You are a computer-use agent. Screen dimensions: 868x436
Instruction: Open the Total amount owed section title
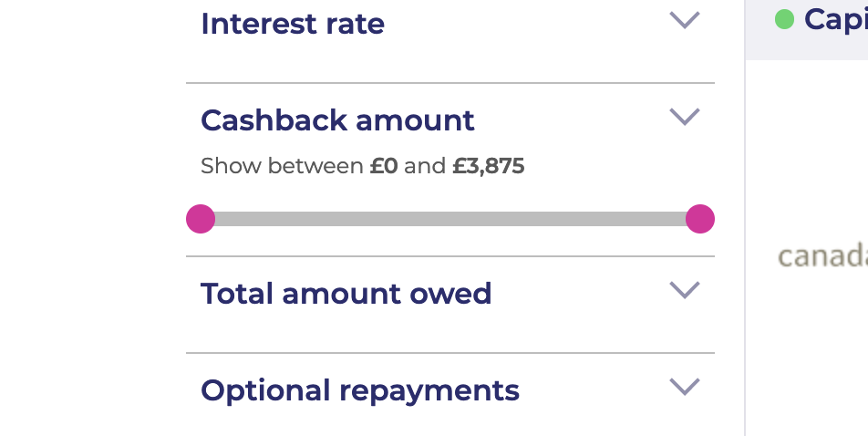[x=346, y=294]
